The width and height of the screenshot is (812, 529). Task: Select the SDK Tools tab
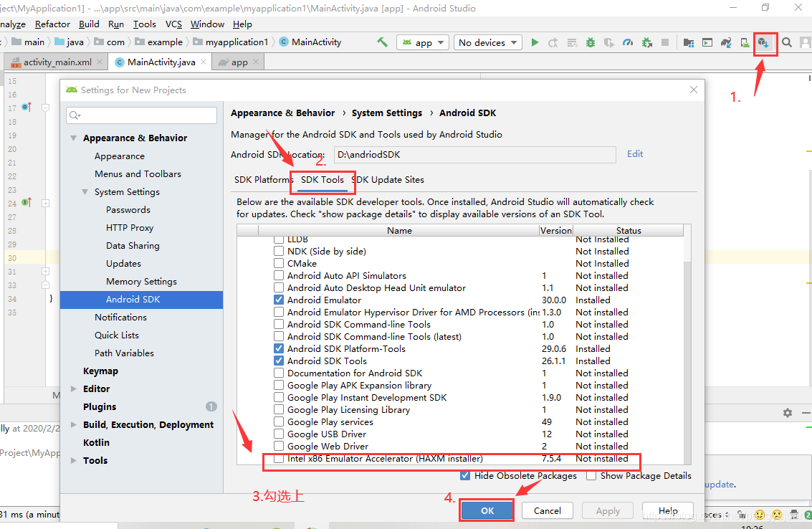point(322,180)
